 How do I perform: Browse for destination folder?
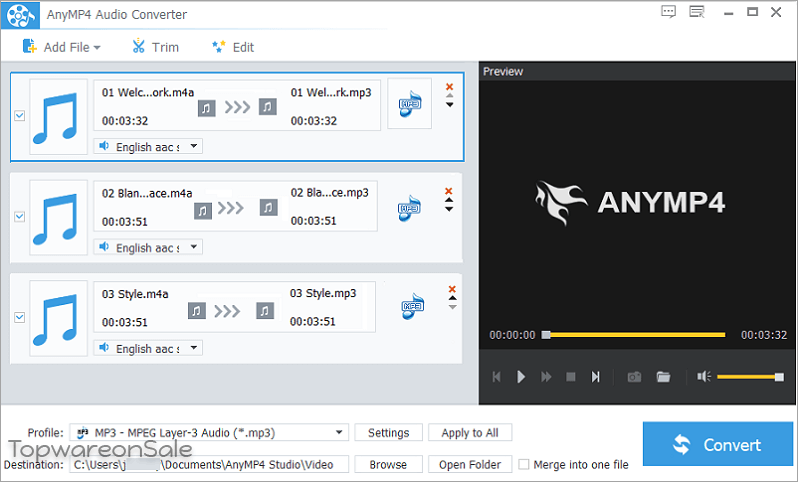[x=388, y=464]
